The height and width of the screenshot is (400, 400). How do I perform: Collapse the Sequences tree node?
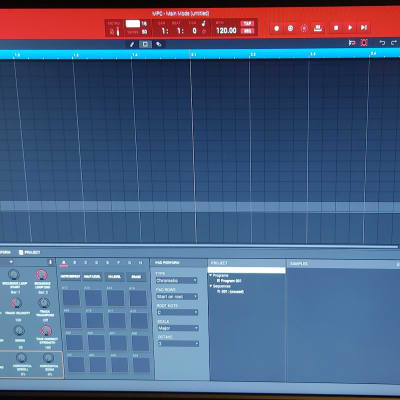(x=211, y=286)
